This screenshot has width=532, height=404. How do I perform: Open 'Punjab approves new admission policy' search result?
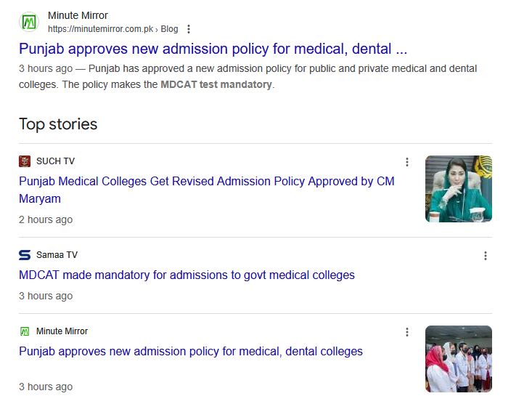coord(213,49)
